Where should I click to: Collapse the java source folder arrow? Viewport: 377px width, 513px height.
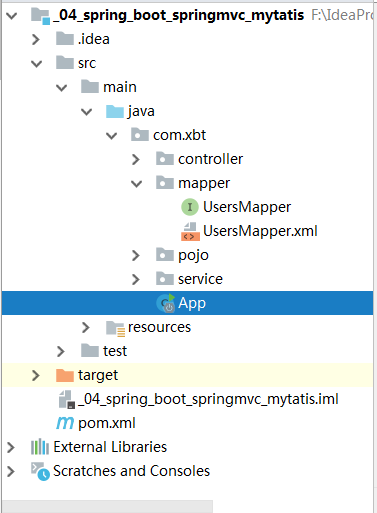pos(86,112)
